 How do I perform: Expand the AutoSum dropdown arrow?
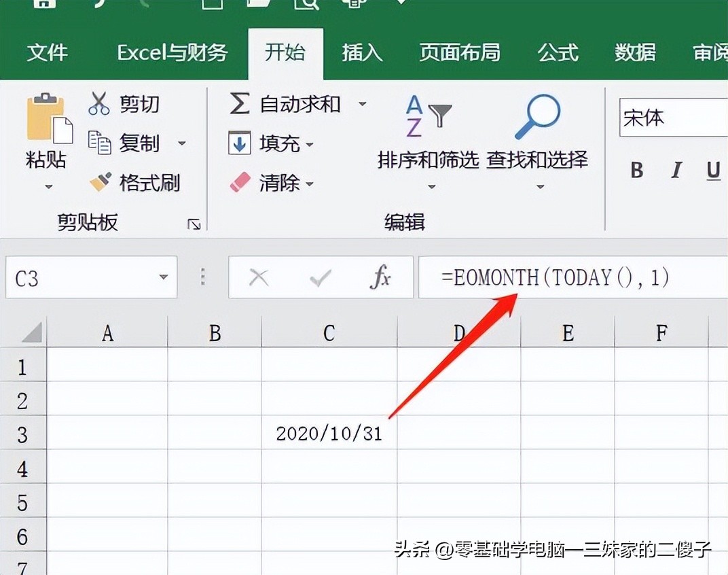coord(362,104)
